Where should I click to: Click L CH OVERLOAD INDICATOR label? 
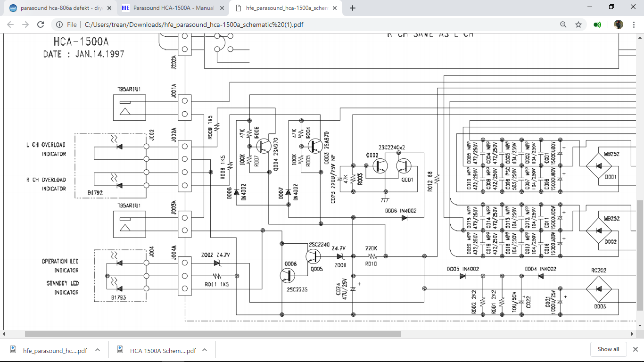[46, 149]
